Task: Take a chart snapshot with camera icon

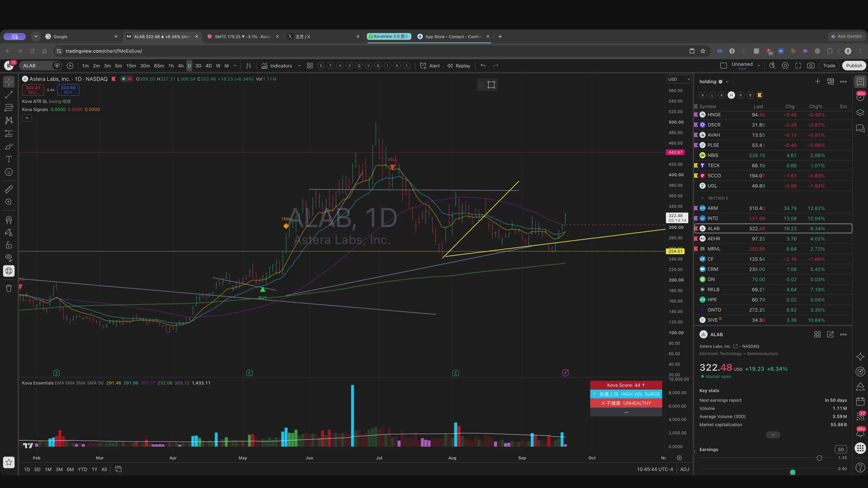Action: point(811,66)
